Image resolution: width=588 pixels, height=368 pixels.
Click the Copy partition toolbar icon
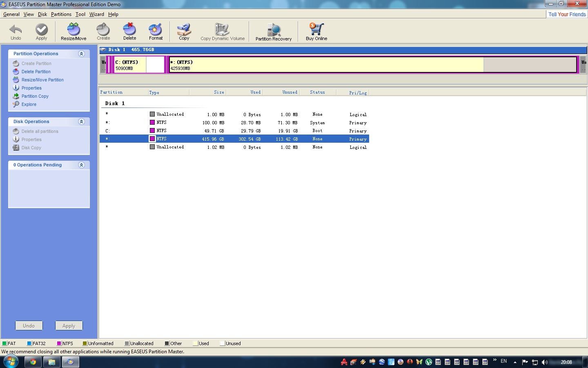point(184,30)
